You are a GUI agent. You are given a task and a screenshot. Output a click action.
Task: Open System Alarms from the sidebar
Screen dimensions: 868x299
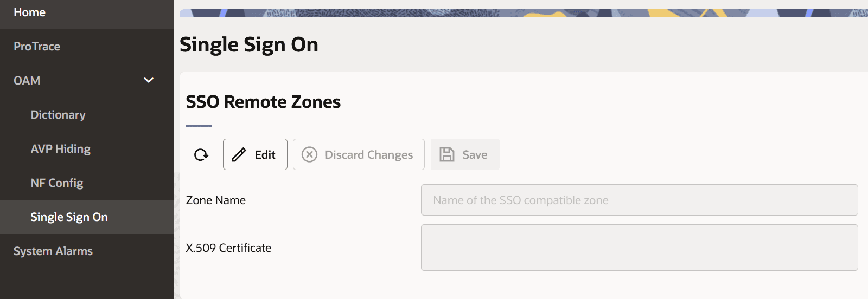(x=53, y=251)
